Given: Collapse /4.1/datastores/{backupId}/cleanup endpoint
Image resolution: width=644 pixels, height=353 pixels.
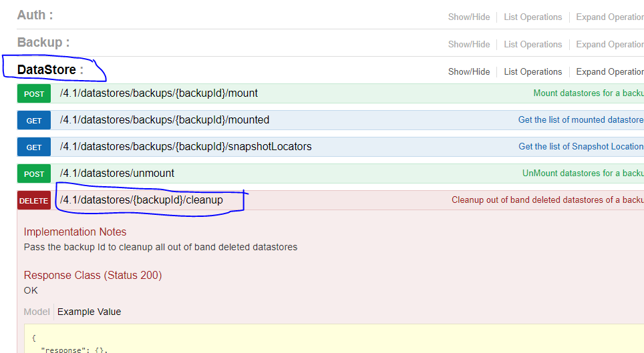Looking at the screenshot, I should click(x=141, y=200).
